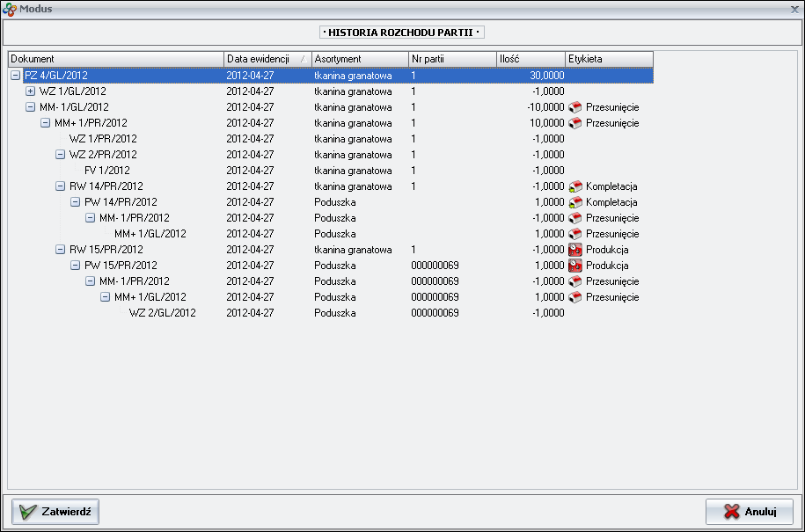
Task: Click Przesunięcie icon in MM+ 1/PR/2012 row
Action: coord(575,123)
